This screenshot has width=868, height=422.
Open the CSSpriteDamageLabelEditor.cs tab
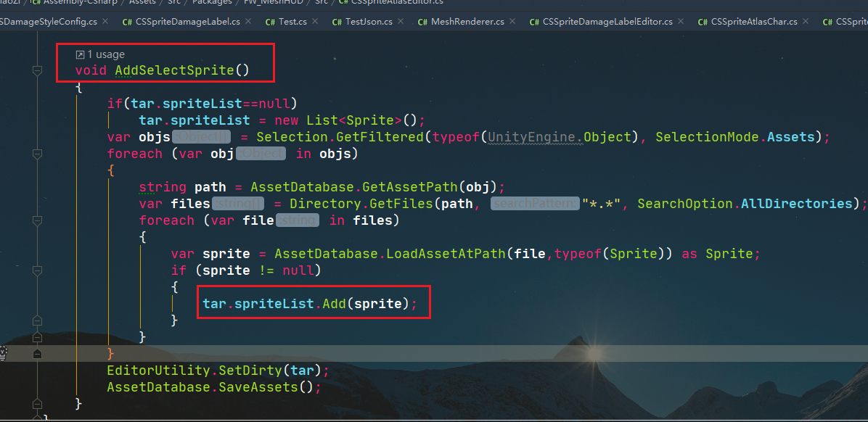click(607, 22)
